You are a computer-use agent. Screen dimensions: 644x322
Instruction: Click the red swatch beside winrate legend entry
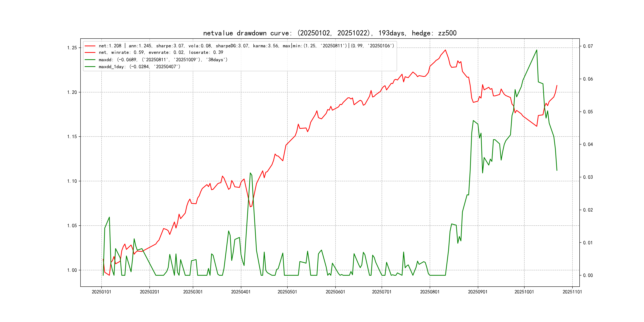pyautogui.click(x=90, y=52)
